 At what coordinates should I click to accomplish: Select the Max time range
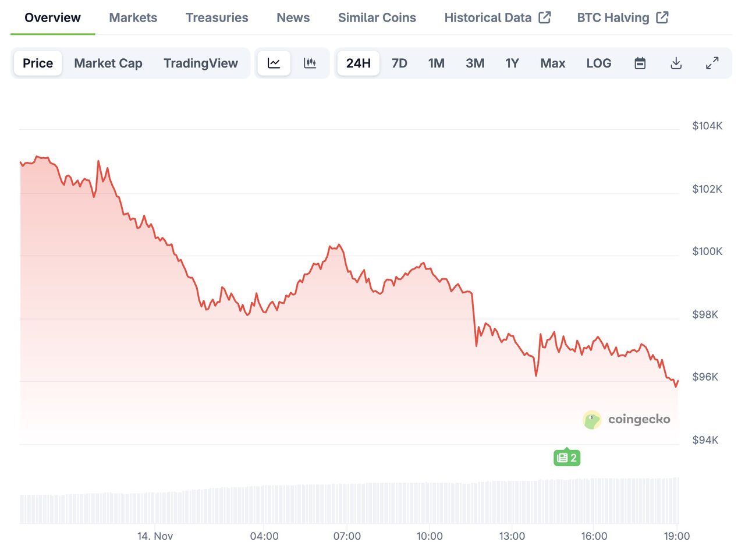552,63
